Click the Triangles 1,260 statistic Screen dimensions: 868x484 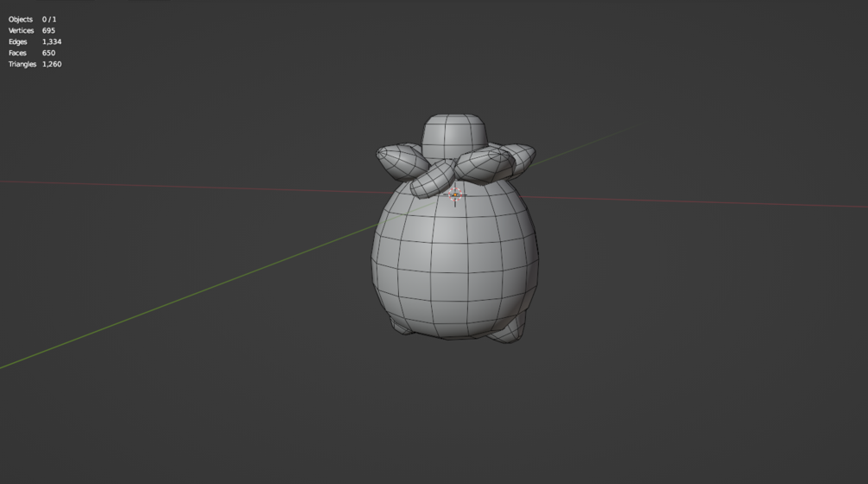point(35,64)
